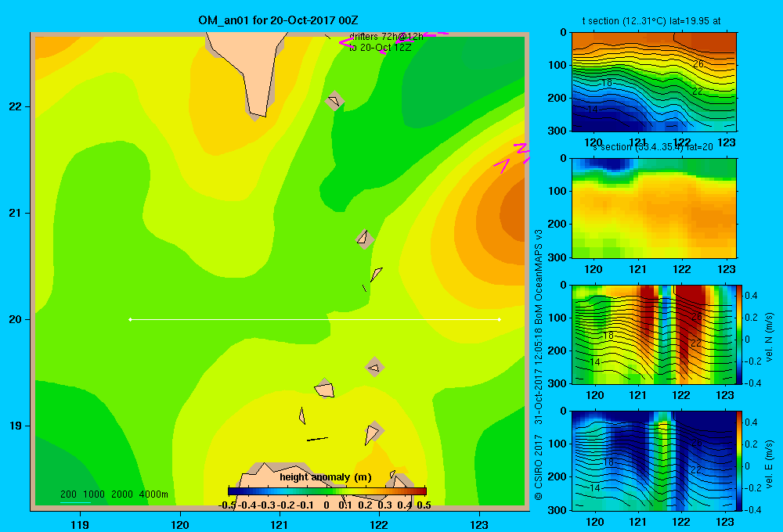Screen dimensions: 783x532
Task: Click the "s section" salinity plot title
Action: tap(652, 147)
